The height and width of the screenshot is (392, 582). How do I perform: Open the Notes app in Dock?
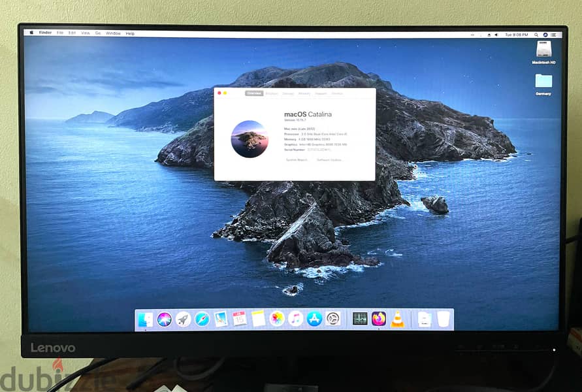coord(258,319)
